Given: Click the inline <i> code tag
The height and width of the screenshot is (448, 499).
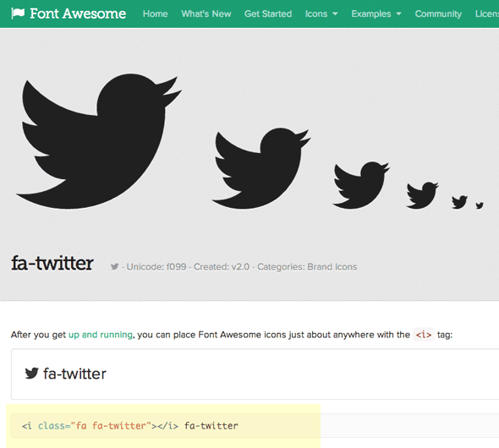Looking at the screenshot, I should (424, 335).
